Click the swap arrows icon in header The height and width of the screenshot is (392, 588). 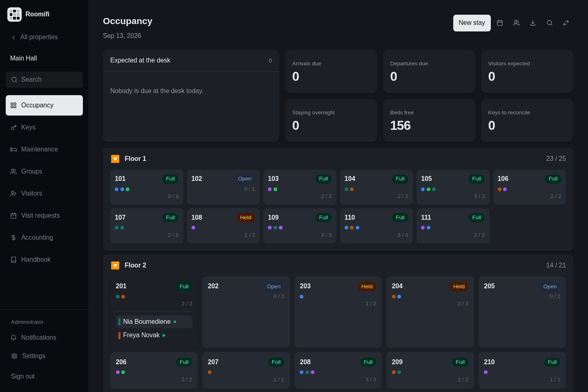click(x=566, y=23)
